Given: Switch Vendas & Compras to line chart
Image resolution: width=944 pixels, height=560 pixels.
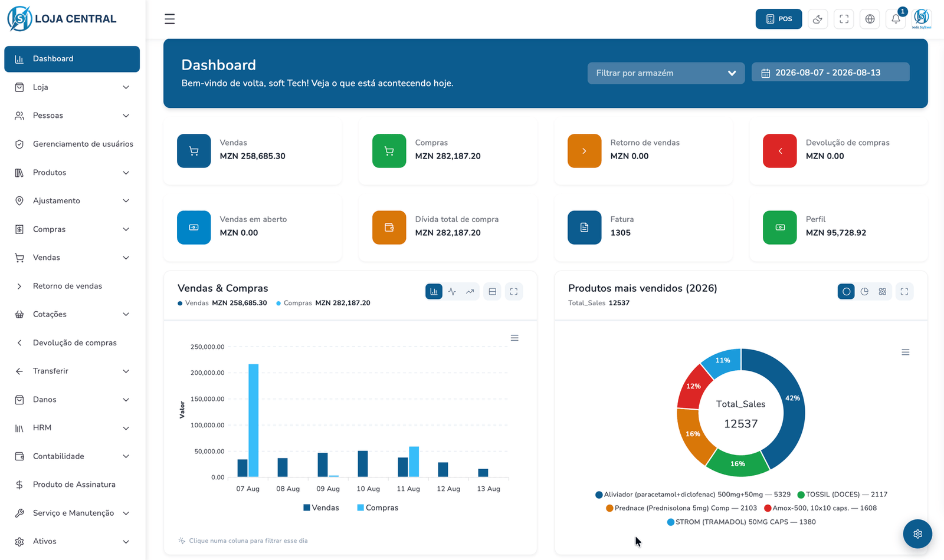Looking at the screenshot, I should (x=452, y=291).
